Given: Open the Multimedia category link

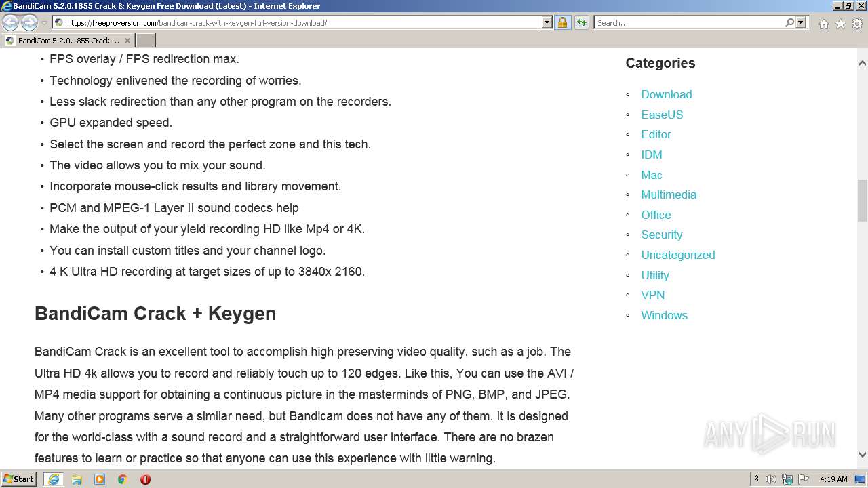Looking at the screenshot, I should [669, 195].
